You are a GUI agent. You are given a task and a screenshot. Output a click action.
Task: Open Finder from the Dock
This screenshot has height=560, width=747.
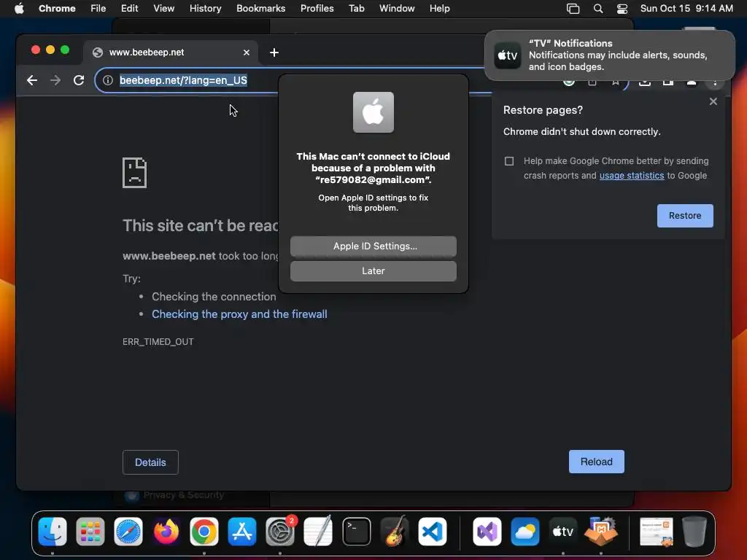coord(53,531)
